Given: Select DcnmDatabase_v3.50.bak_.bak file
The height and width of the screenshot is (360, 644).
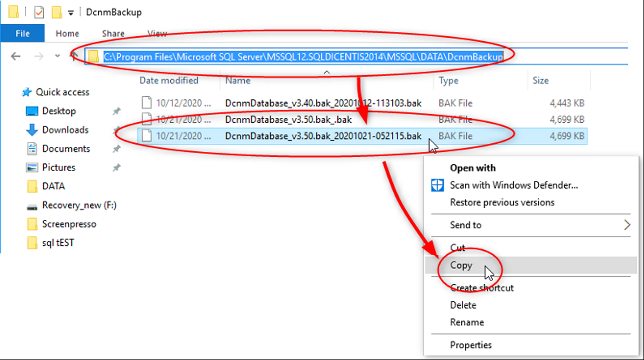Looking at the screenshot, I should click(x=288, y=119).
